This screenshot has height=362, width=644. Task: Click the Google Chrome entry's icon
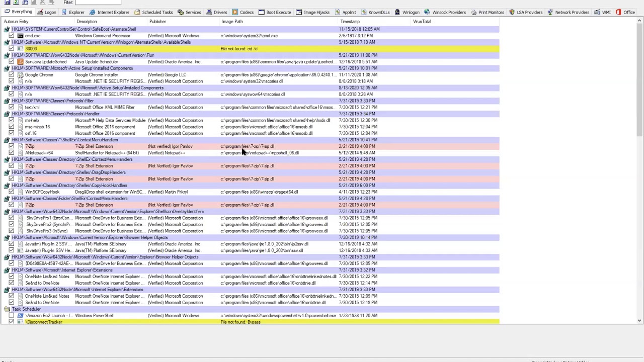pos(20,75)
